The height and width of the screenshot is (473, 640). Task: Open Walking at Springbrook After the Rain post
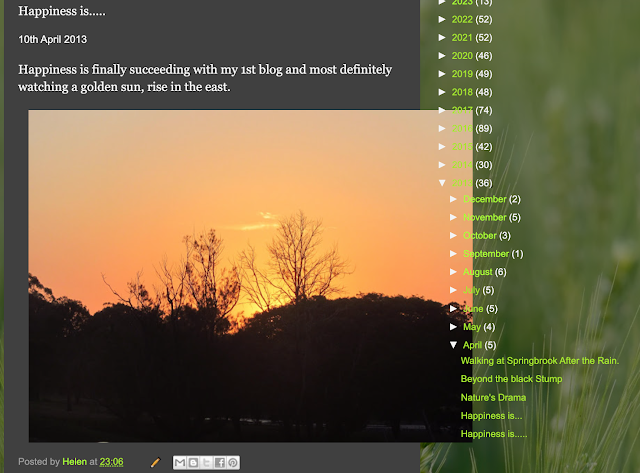click(x=540, y=361)
